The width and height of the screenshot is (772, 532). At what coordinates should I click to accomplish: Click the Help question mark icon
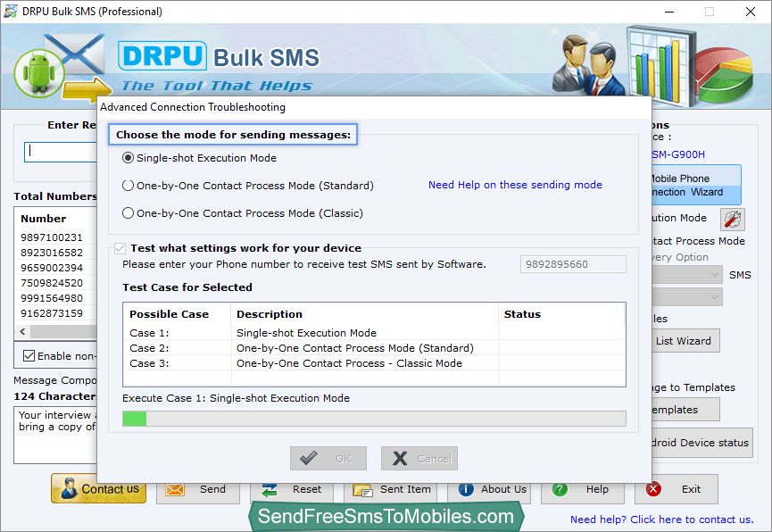tap(560, 489)
